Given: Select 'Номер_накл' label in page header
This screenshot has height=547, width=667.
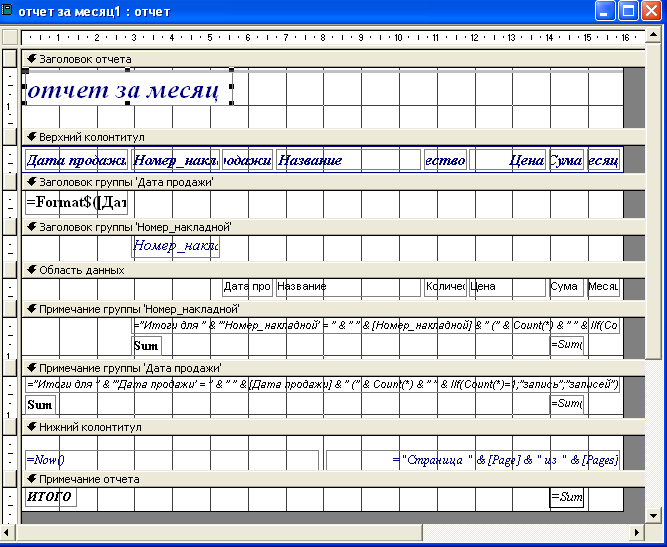Looking at the screenshot, I should click(176, 160).
